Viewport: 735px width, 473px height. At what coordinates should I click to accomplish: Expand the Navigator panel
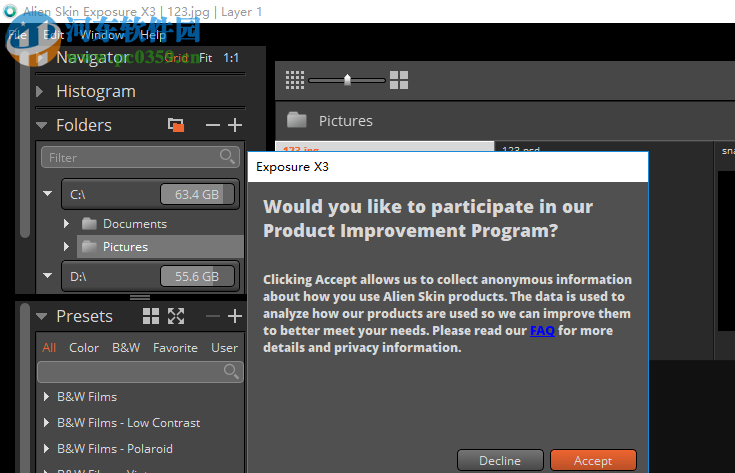(41, 58)
